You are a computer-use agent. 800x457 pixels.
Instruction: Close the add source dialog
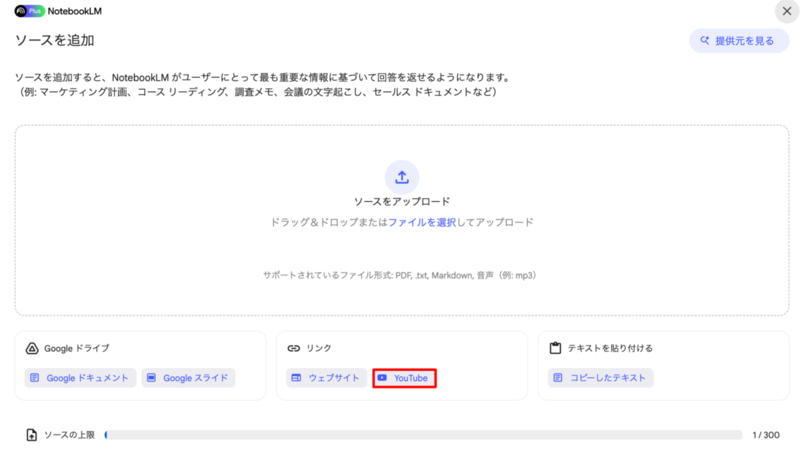coord(787,11)
